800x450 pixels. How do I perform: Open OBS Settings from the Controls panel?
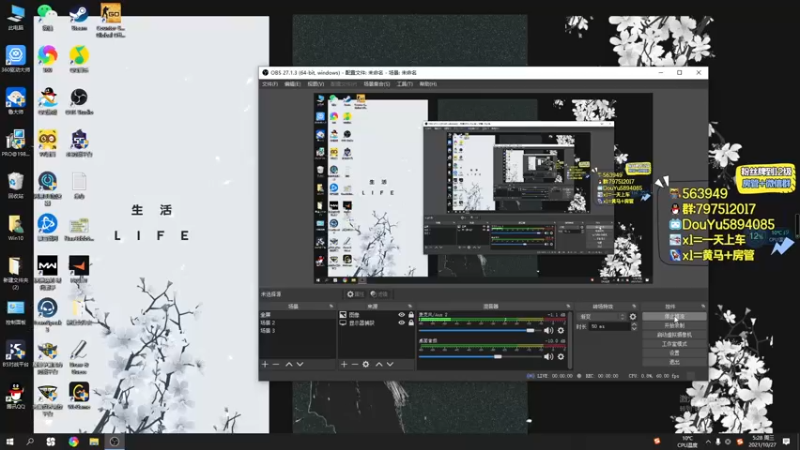coord(674,353)
